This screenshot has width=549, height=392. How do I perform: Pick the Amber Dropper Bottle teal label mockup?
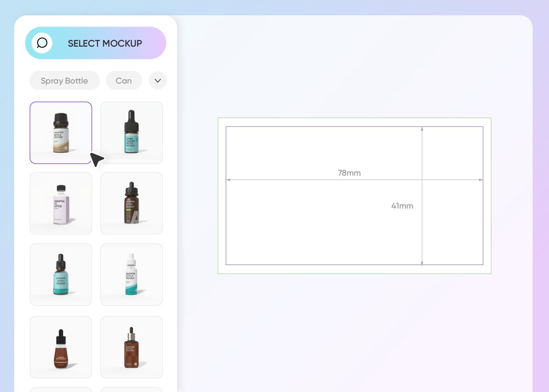tap(131, 133)
